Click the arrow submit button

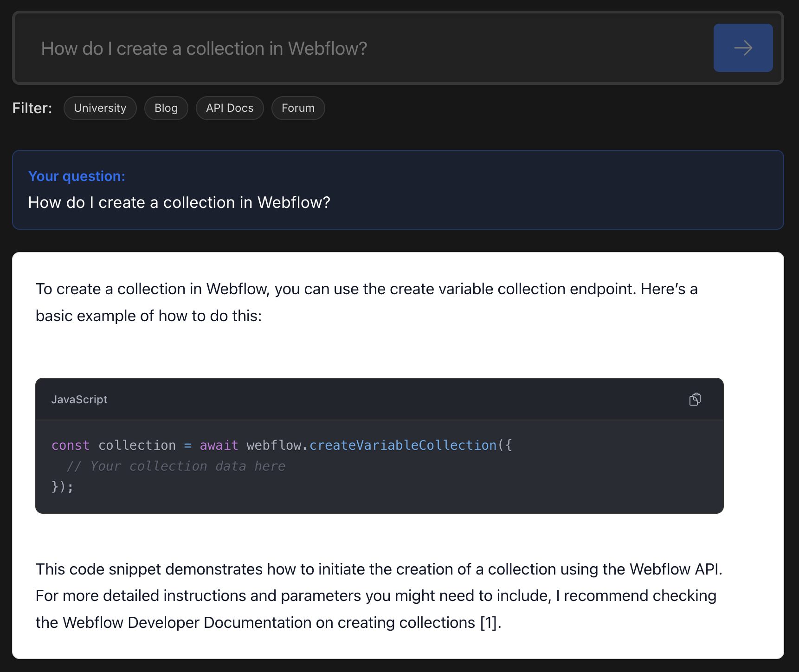[743, 48]
